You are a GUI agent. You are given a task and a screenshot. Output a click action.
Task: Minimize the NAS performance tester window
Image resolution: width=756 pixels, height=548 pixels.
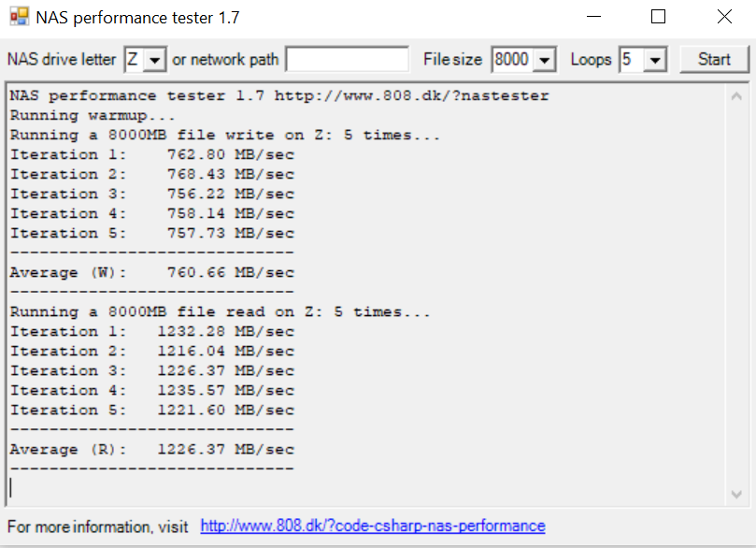point(594,17)
